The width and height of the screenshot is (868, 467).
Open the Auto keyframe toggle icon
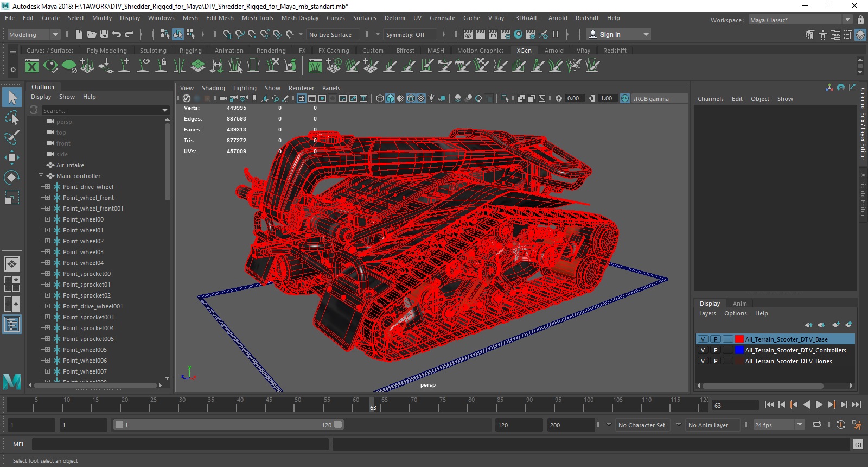coord(840,425)
